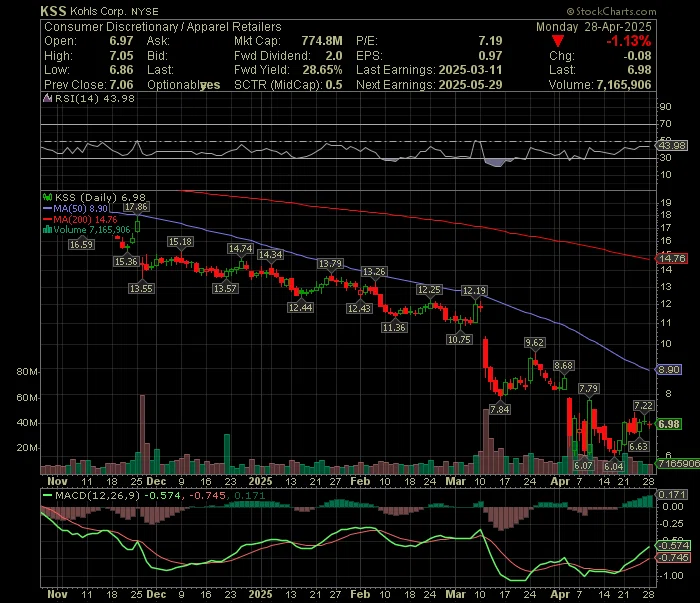Click the 14.34 price label
Image resolution: width=700 pixels, height=603 pixels.
coord(270,255)
